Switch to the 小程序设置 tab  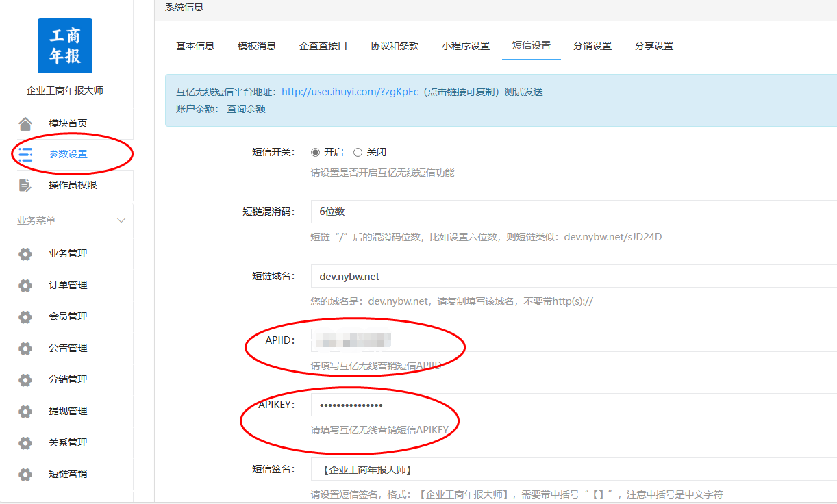click(x=466, y=46)
